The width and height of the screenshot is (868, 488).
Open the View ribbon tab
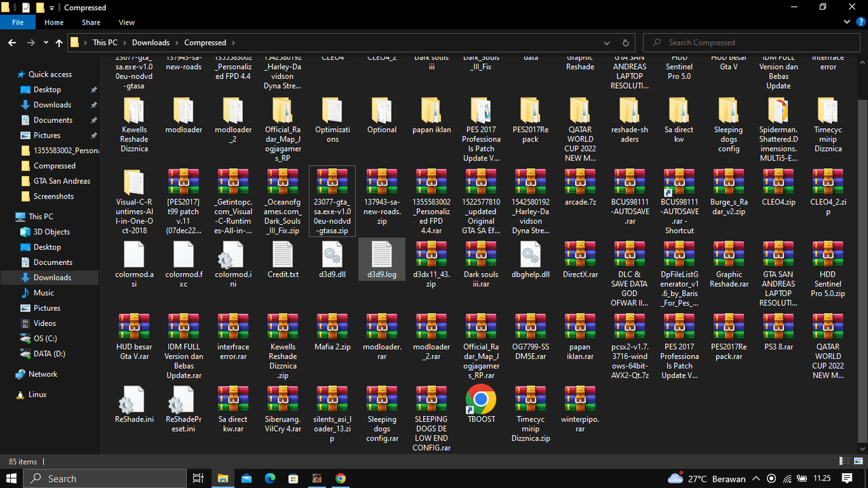coord(127,22)
